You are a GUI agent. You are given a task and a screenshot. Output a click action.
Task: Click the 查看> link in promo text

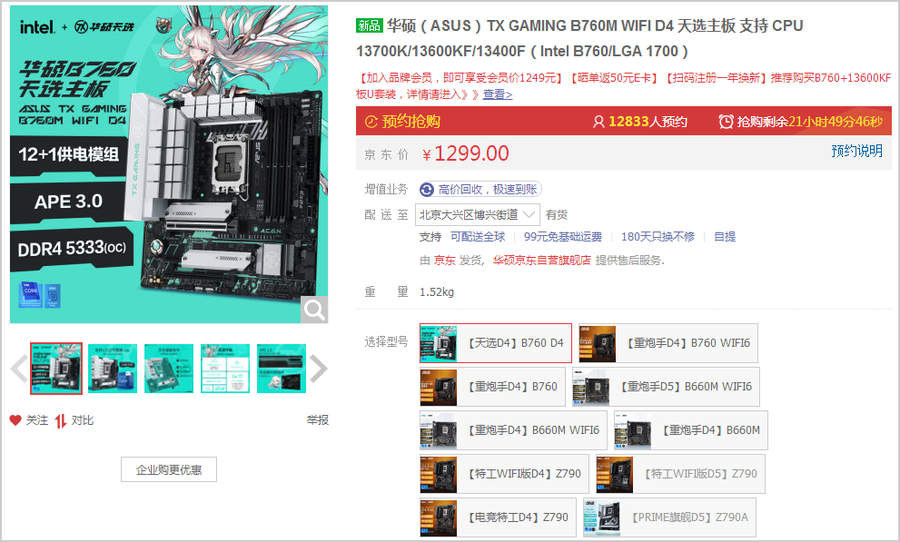(x=498, y=94)
